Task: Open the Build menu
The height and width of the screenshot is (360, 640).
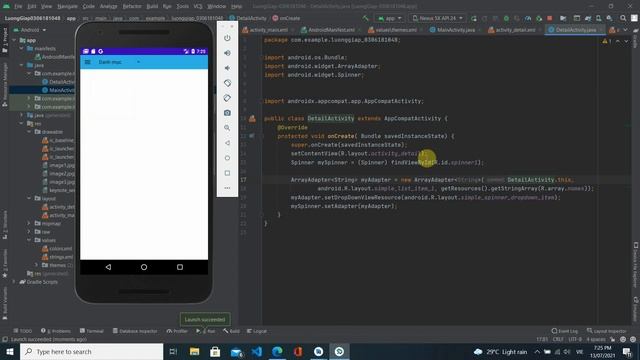Action: (x=152, y=7)
